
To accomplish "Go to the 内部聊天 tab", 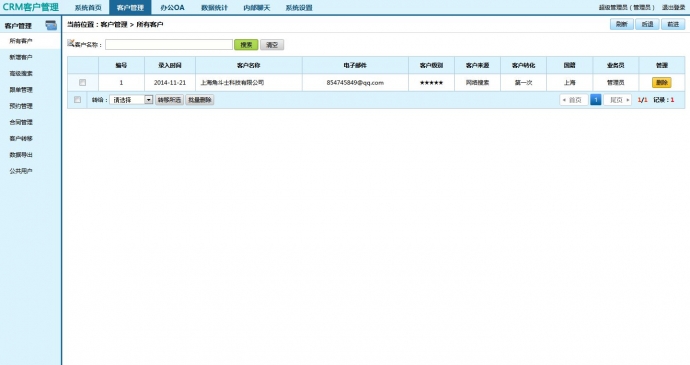I will (257, 7).
